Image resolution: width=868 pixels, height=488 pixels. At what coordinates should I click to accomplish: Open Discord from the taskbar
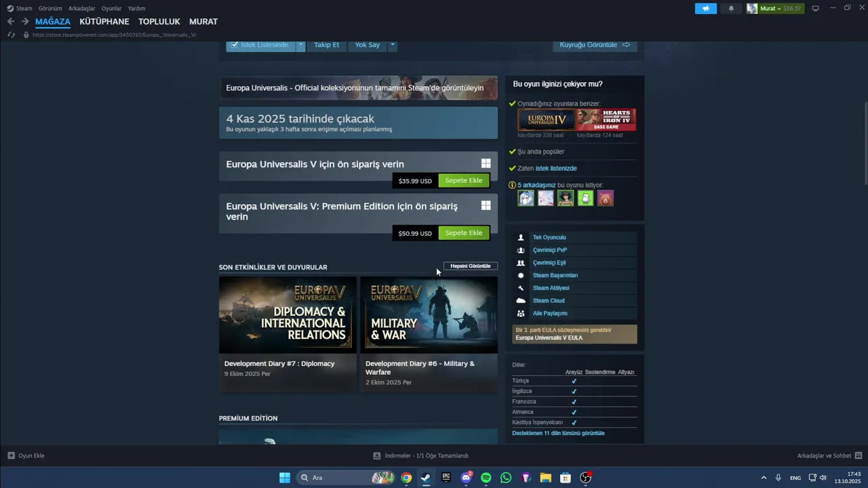[466, 478]
